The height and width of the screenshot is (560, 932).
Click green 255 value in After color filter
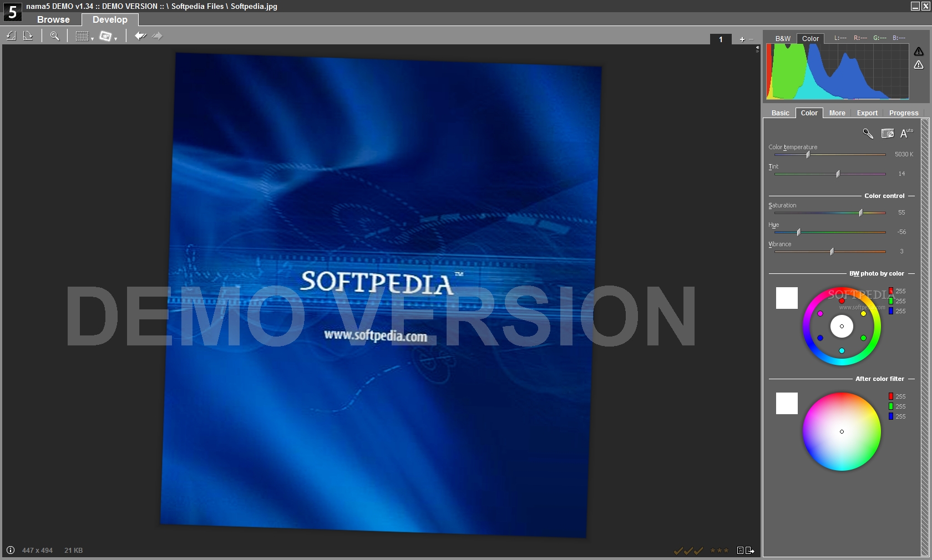[900, 406]
